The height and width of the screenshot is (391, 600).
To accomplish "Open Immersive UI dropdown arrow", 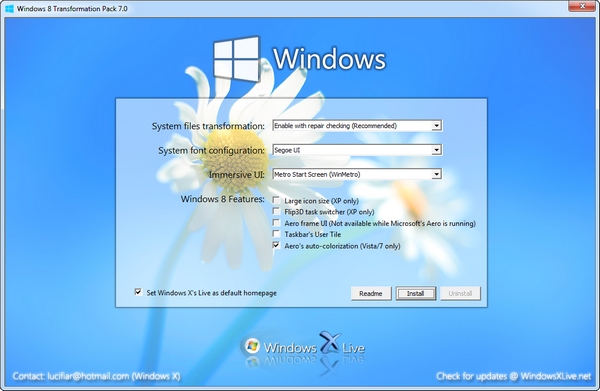I will [436, 174].
